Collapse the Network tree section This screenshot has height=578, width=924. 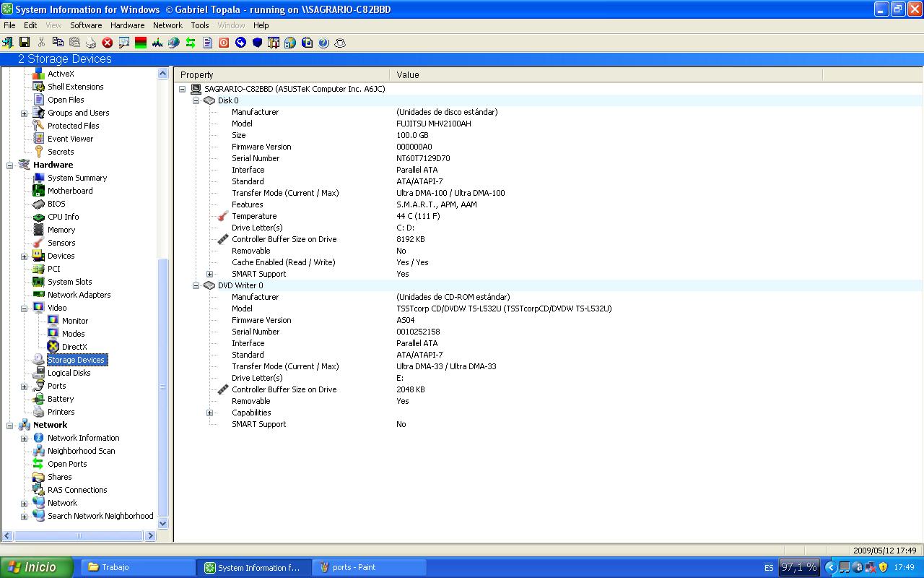(x=10, y=426)
